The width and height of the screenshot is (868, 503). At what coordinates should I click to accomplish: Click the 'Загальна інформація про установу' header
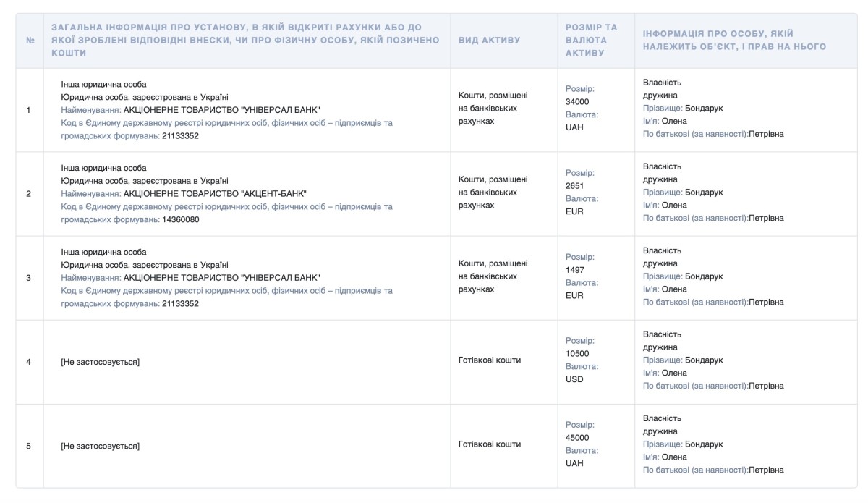click(245, 40)
